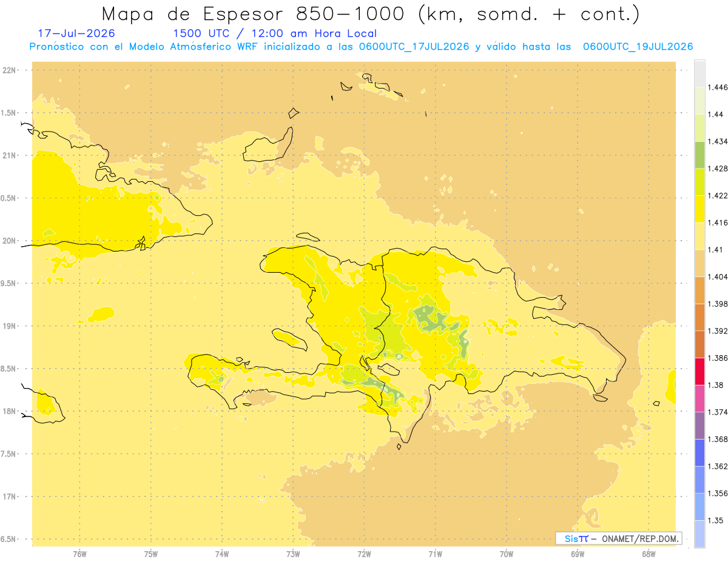Image resolution: width=728 pixels, height=562 pixels.
Task: Click the '1.362' legend value
Action: pos(719,466)
